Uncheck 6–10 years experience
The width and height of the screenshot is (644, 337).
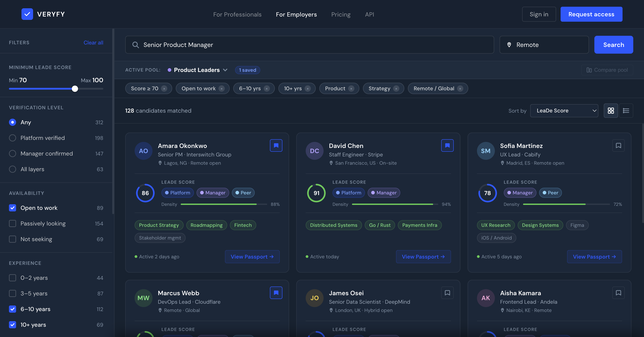click(13, 309)
